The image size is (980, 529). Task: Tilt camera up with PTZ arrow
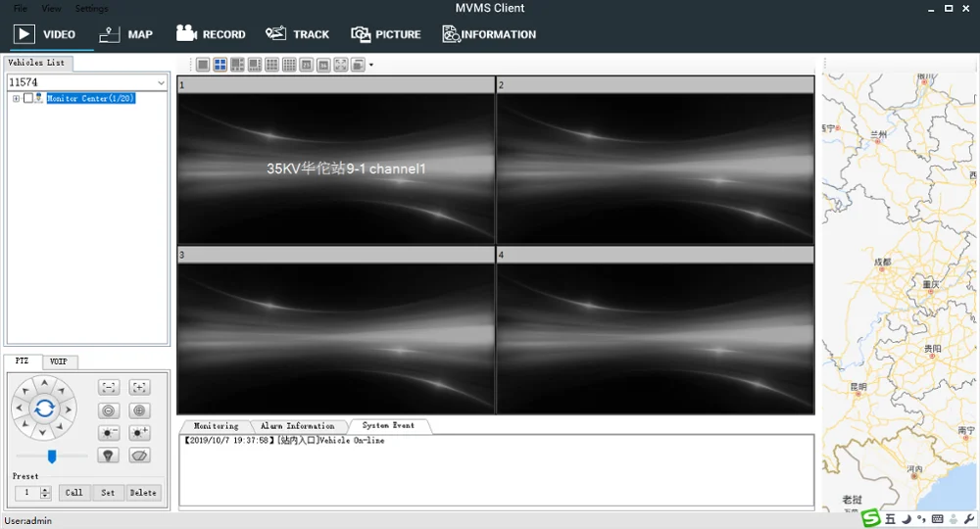[x=44, y=382]
